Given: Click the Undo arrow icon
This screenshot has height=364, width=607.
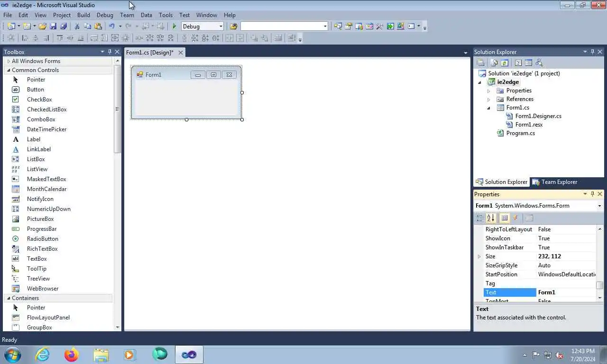Looking at the screenshot, I should 111,26.
